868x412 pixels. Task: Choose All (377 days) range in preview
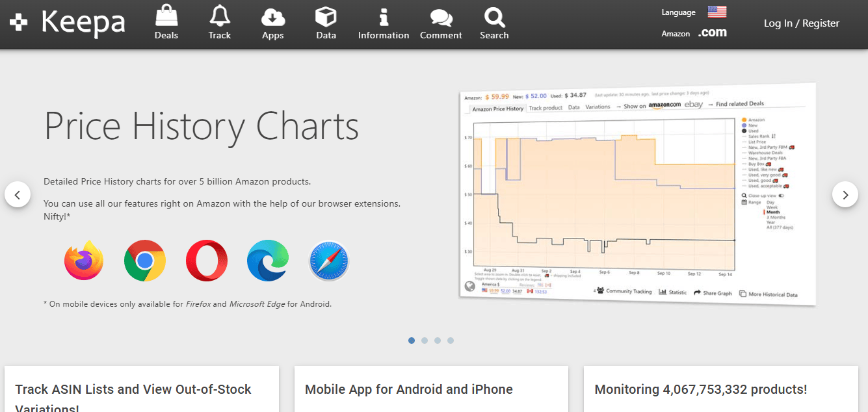[x=780, y=227]
